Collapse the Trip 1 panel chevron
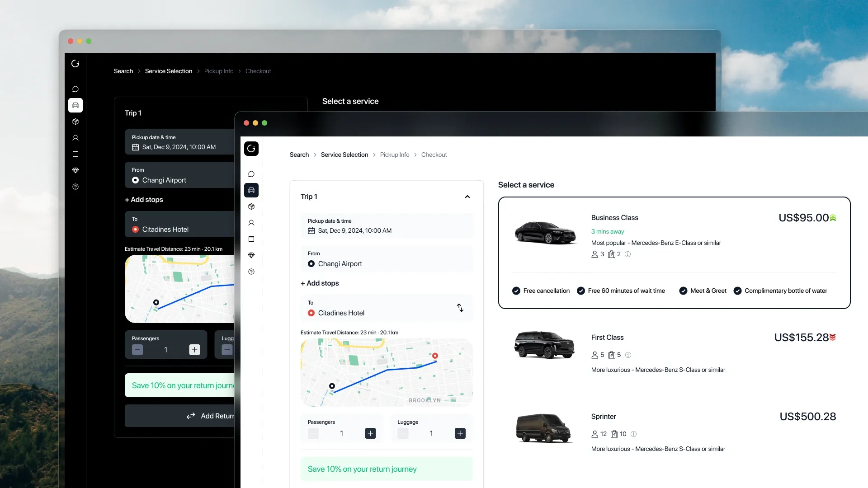Viewport: 868px width, 488px height. [467, 197]
